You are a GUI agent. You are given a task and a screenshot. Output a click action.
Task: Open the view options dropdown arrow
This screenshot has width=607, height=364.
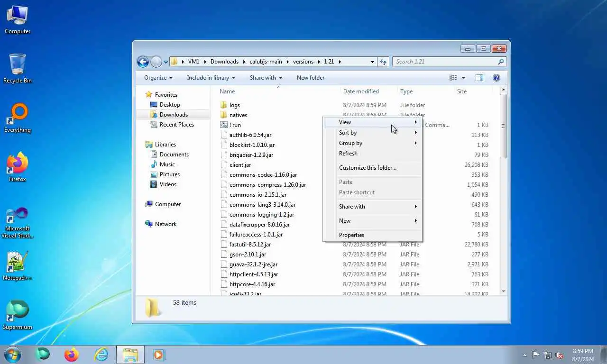click(463, 78)
